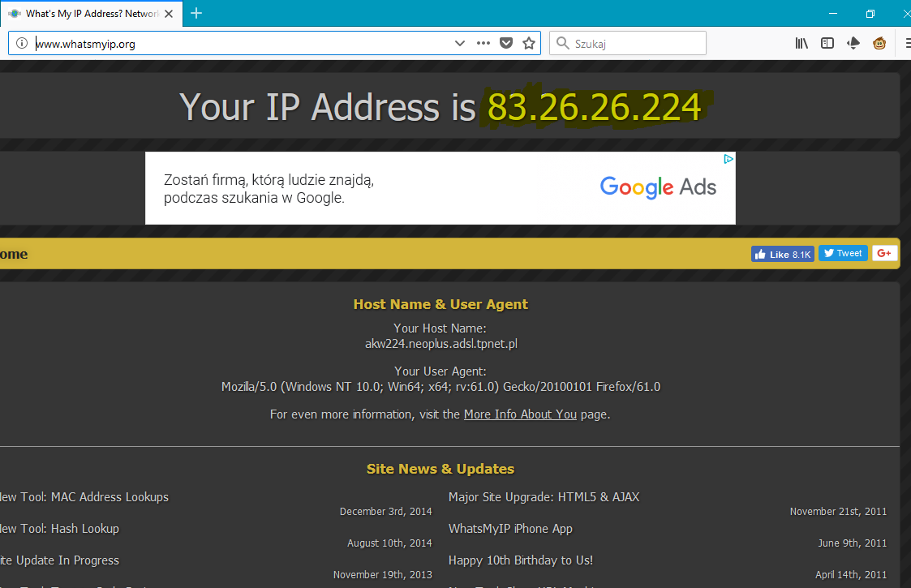Click the Tweet button
911x588 pixels.
[x=843, y=253]
